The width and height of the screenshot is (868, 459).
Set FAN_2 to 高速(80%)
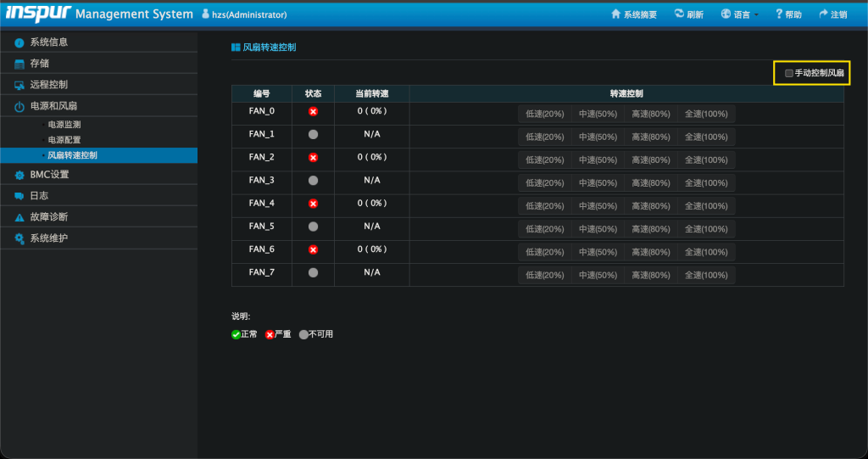(x=651, y=160)
